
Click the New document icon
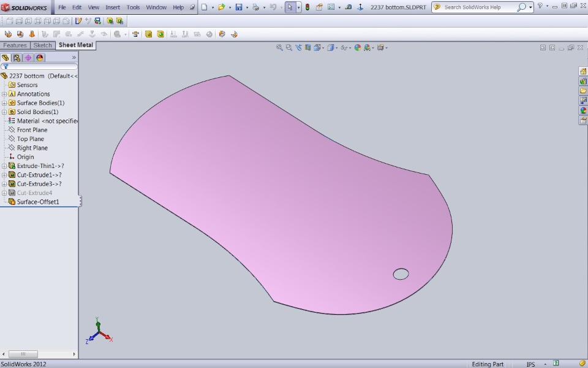tap(205, 7)
